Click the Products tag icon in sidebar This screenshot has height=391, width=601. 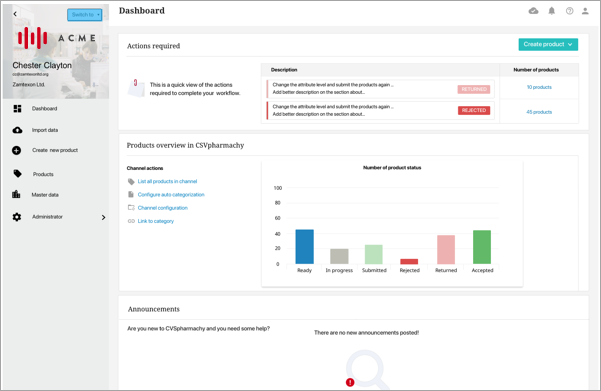[x=18, y=174]
